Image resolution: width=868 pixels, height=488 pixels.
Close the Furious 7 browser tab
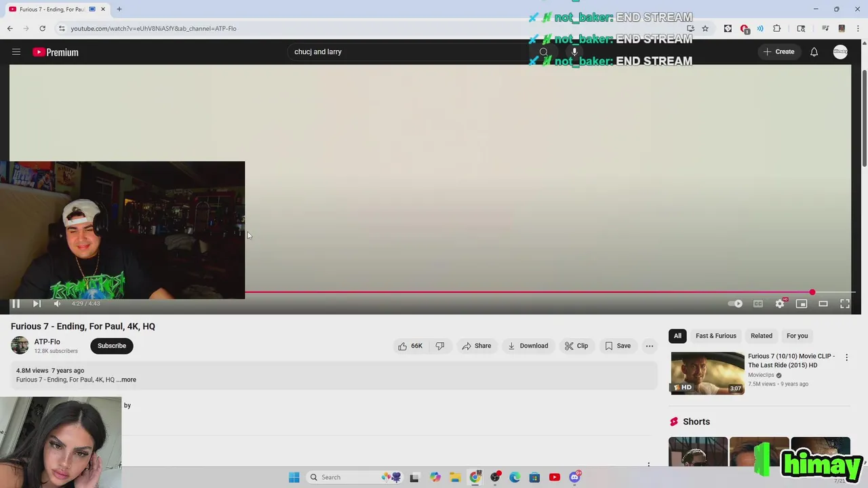[x=103, y=9]
